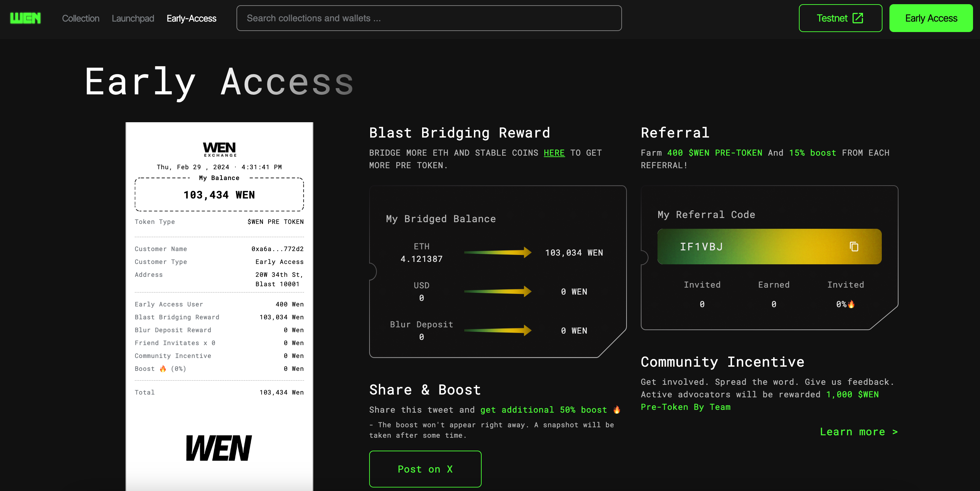The width and height of the screenshot is (980, 491).
Task: Click the WEN Exchange logo on receipt
Action: click(x=219, y=149)
